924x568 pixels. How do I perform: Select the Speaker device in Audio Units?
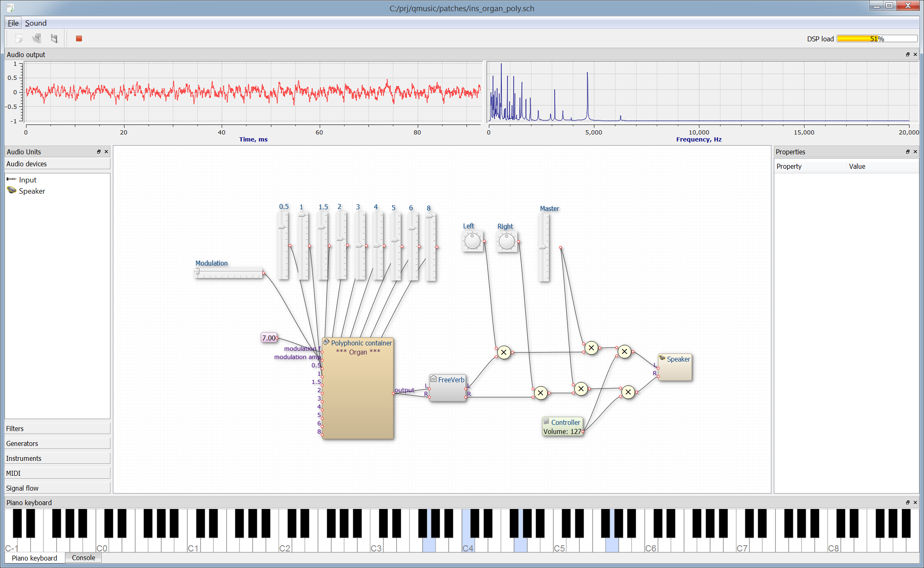pyautogui.click(x=31, y=191)
